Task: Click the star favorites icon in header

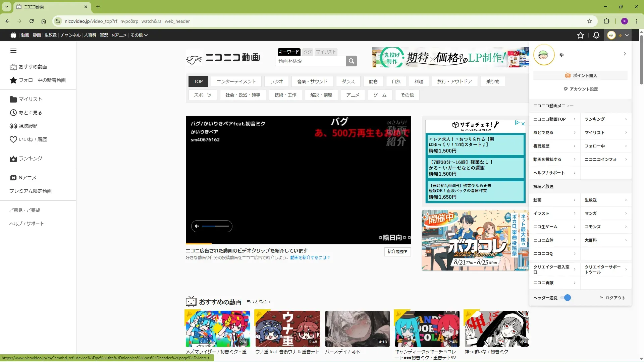Action: (x=581, y=35)
